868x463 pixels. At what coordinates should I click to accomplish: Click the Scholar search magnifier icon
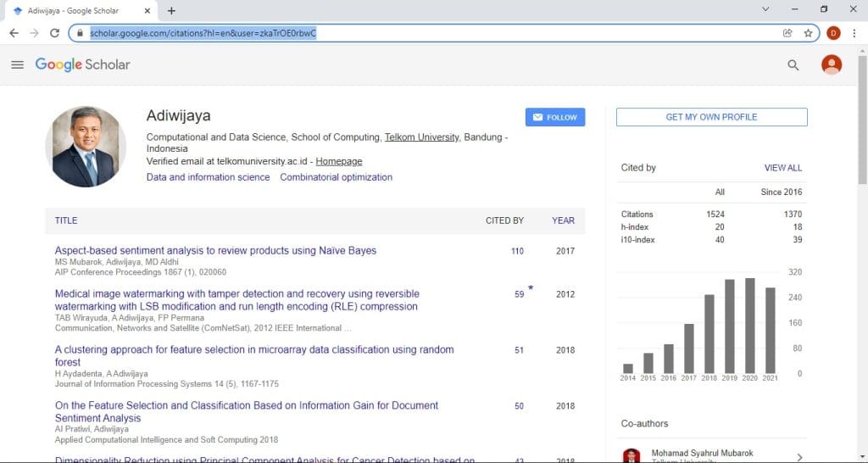point(793,65)
